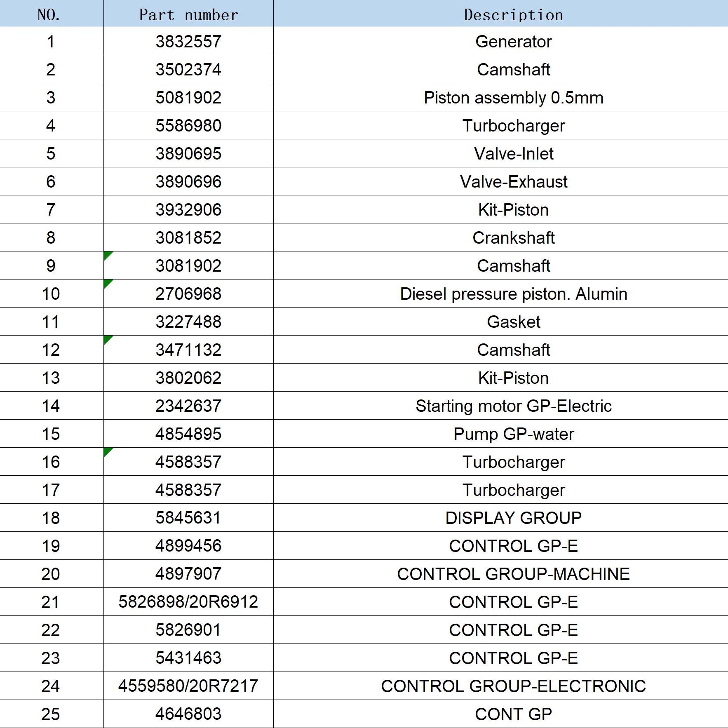Select the Generator description cell
The image size is (728, 728).
click(500, 41)
